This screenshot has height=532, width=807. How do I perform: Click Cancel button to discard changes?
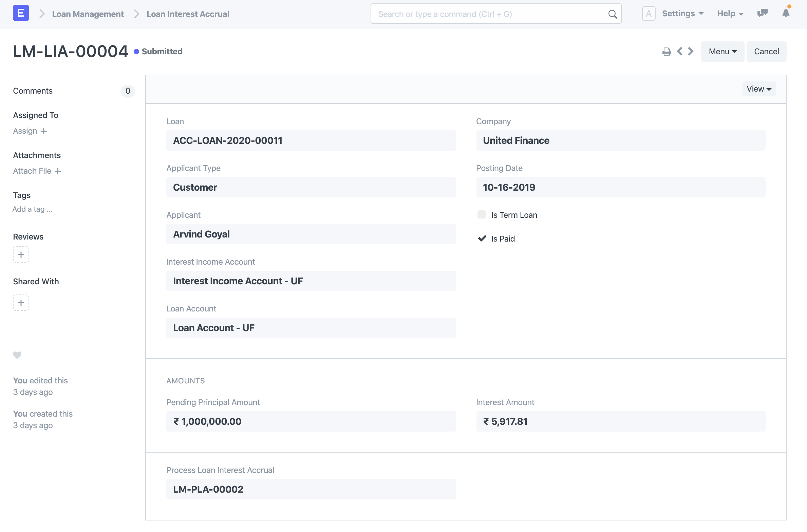click(766, 51)
